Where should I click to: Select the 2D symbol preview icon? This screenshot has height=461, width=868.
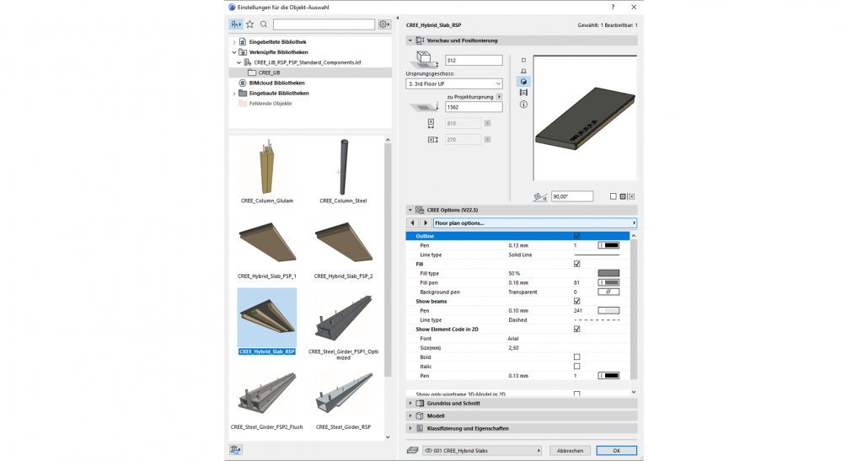coord(523,61)
